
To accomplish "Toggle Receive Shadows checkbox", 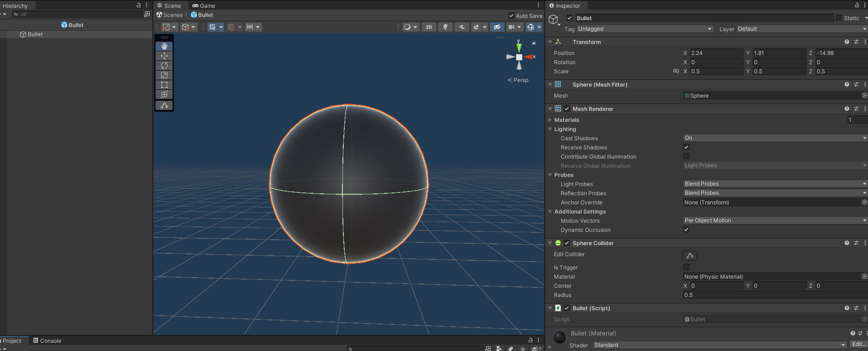I will 686,147.
